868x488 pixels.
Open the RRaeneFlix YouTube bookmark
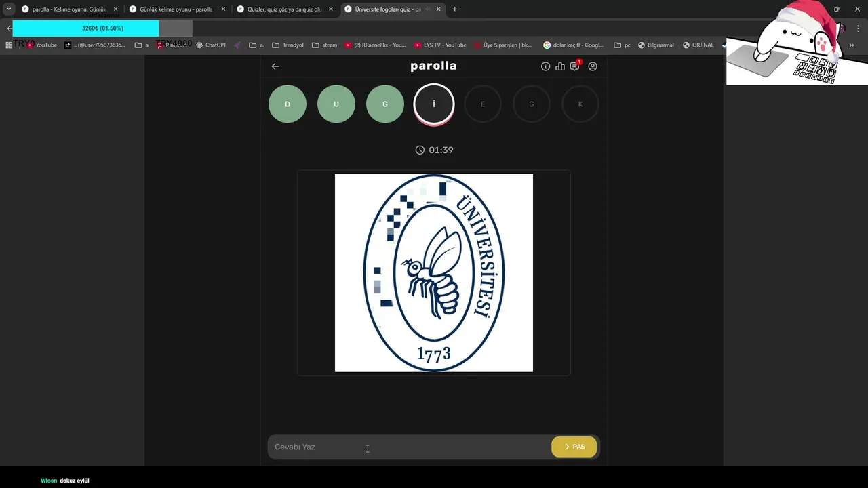click(x=375, y=45)
